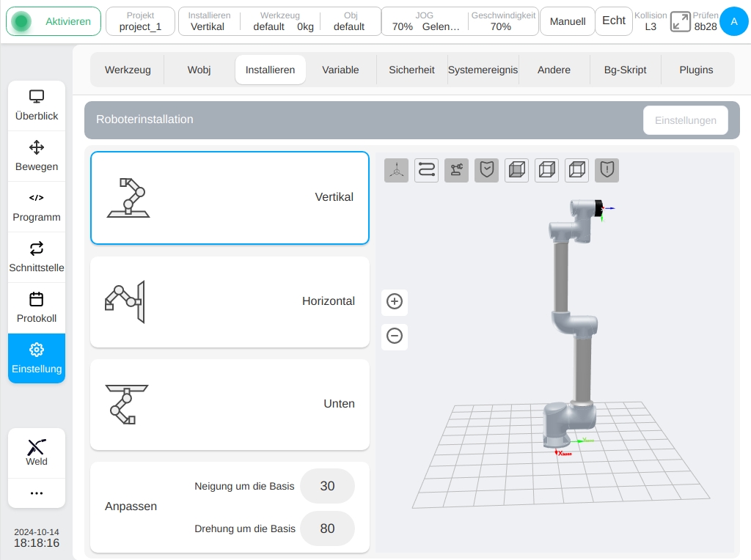Switch to the Wobj tab
This screenshot has height=560, width=751.
[199, 70]
